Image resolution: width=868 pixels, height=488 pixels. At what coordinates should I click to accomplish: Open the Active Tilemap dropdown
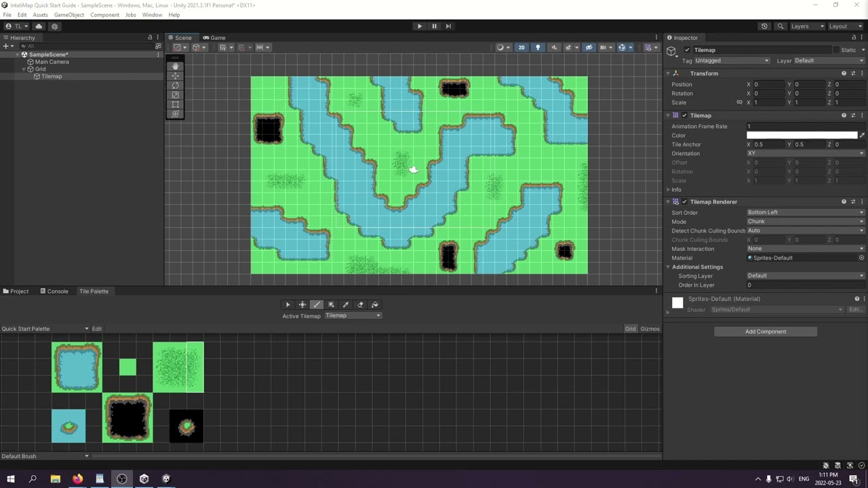click(353, 316)
